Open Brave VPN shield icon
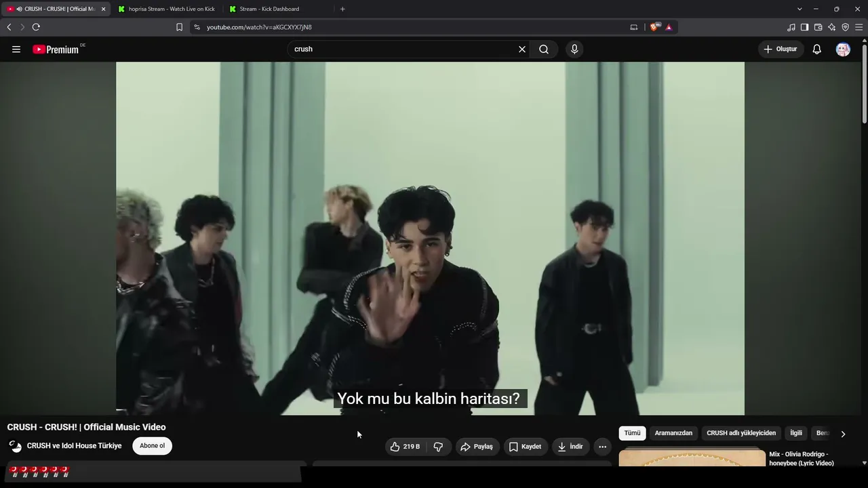The image size is (868, 488). pyautogui.click(x=845, y=27)
